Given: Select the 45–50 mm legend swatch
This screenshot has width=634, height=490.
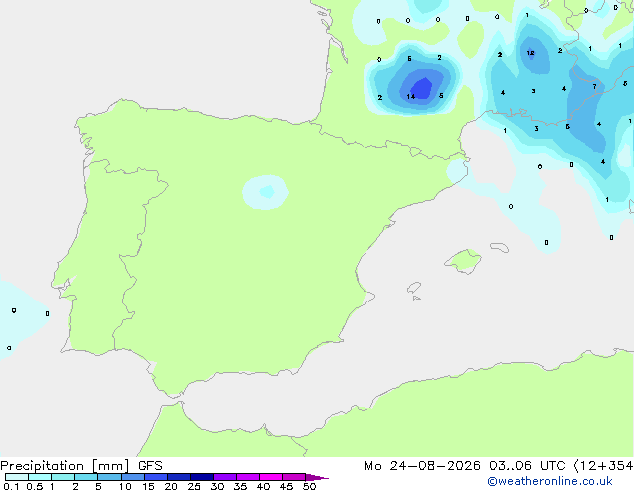Looking at the screenshot, I should [x=294, y=477].
